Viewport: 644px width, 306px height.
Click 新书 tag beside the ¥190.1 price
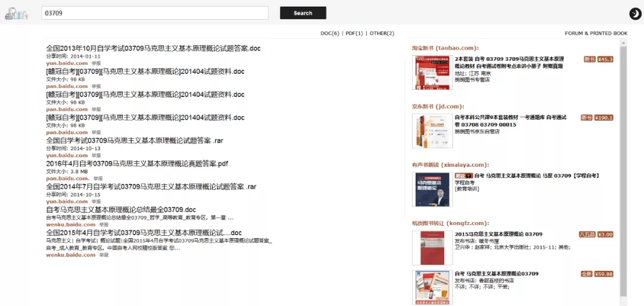click(587, 118)
